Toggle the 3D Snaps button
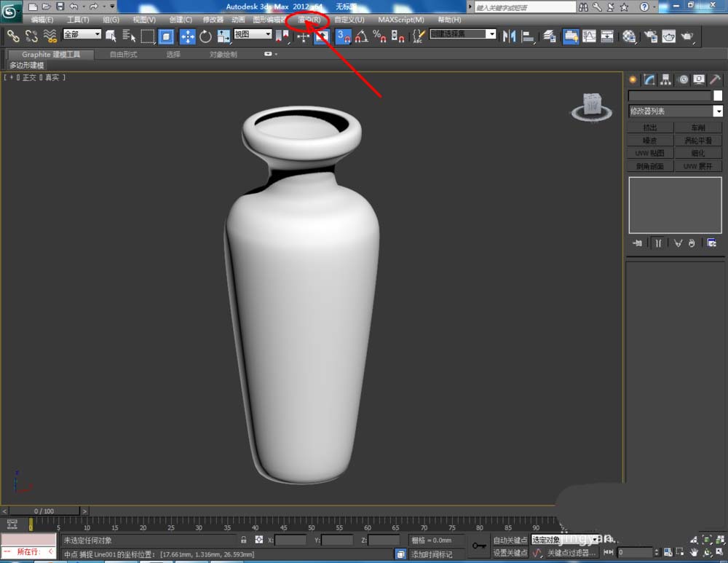The image size is (728, 563). pos(343,36)
